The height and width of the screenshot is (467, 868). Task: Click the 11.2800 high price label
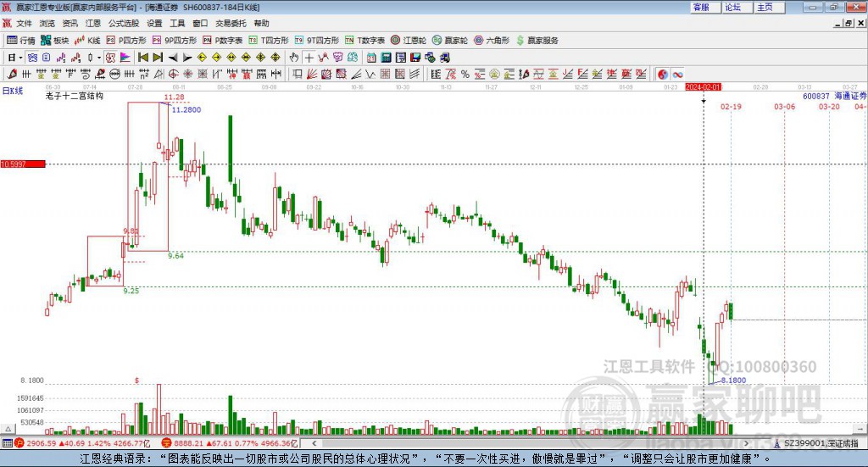[186, 109]
